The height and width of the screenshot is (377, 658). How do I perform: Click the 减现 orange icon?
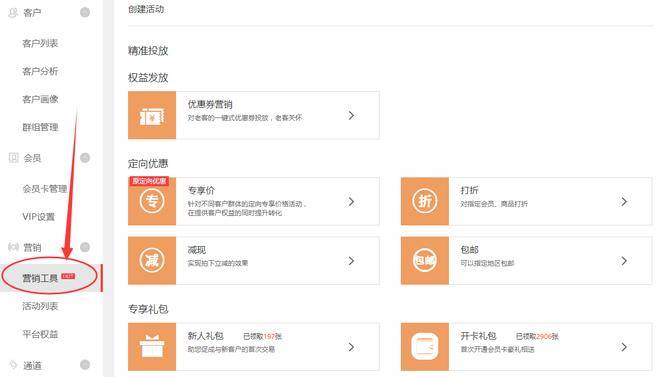[x=152, y=260]
